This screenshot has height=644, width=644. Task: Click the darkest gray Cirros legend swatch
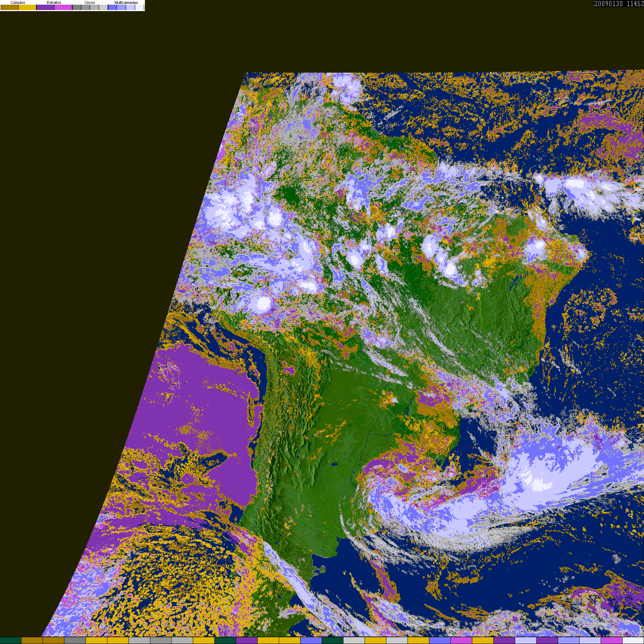click(x=77, y=7)
